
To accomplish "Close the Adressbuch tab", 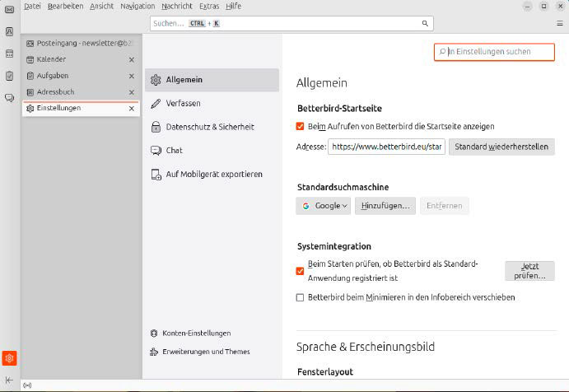I will point(132,92).
